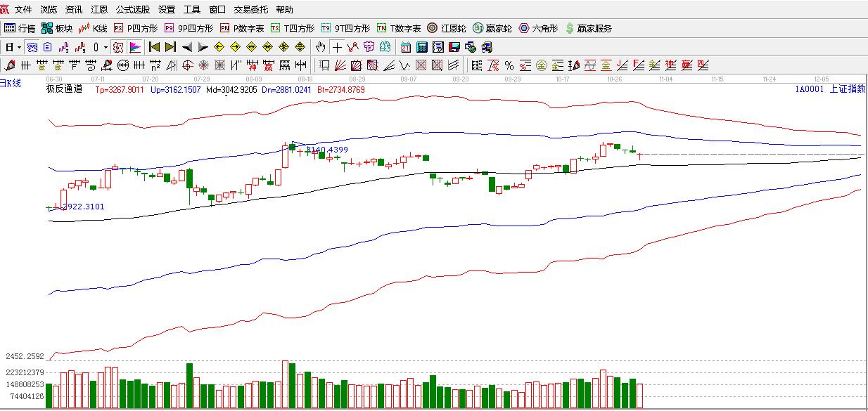This screenshot has width=868, height=411.
Task: Switch to the P四方形 view
Action: [136, 29]
